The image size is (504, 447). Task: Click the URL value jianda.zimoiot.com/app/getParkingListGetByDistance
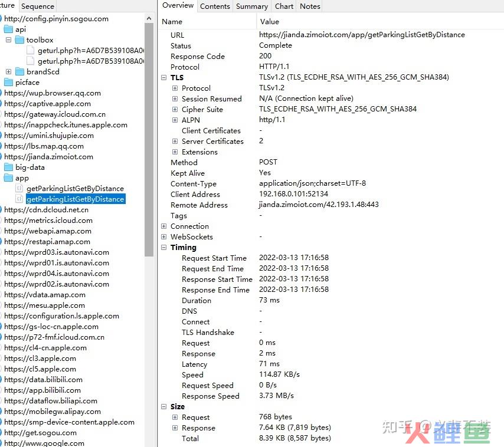pos(362,35)
